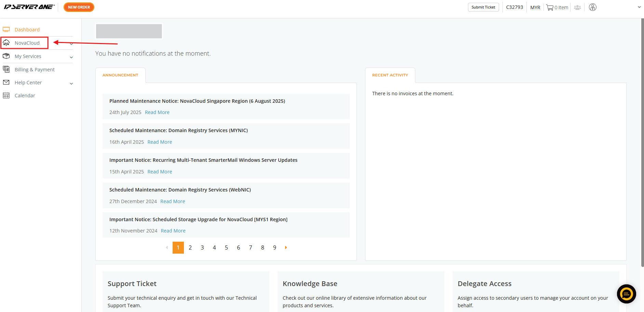Read more on WebNIC domain registry maintenance
Screen dimensions: 644x312
[173, 201]
